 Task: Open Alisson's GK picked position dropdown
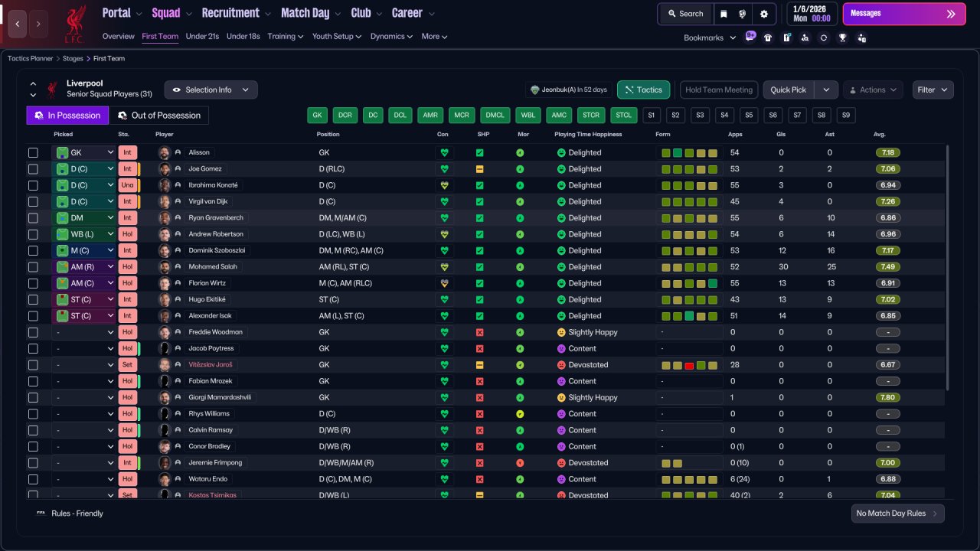coord(84,152)
